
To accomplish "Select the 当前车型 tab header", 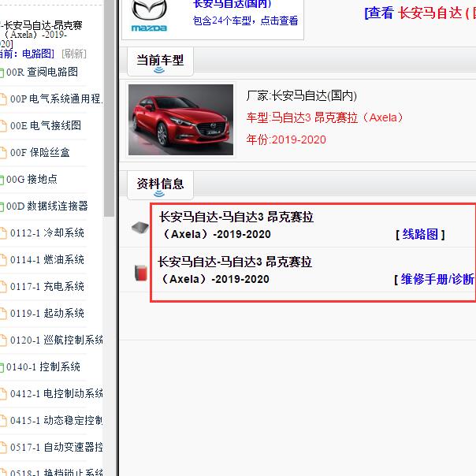I will 160,61.
